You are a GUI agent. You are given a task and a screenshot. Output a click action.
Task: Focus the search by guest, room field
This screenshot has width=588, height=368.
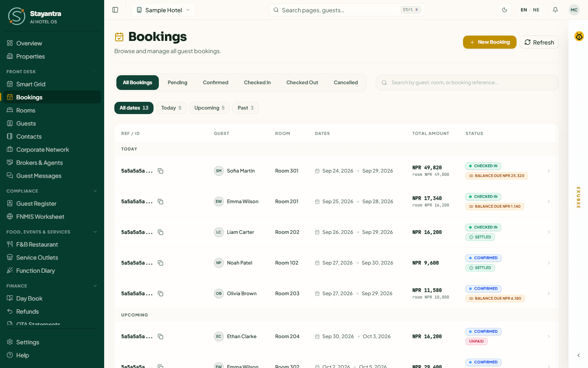click(467, 83)
